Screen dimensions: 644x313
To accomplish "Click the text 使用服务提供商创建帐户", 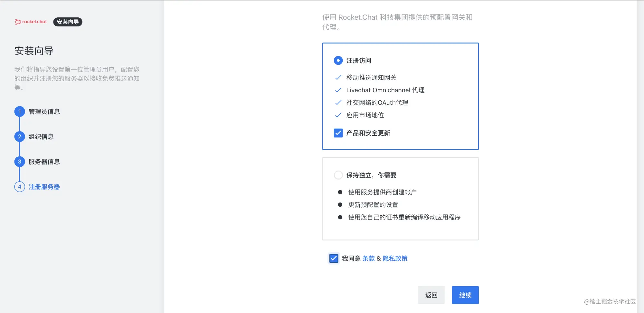I will [x=382, y=192].
